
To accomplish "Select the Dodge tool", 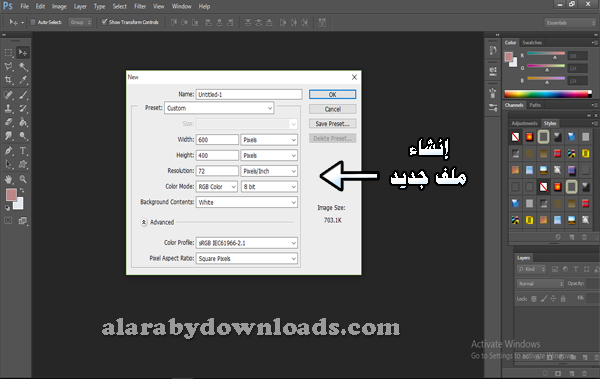I will 23,136.
